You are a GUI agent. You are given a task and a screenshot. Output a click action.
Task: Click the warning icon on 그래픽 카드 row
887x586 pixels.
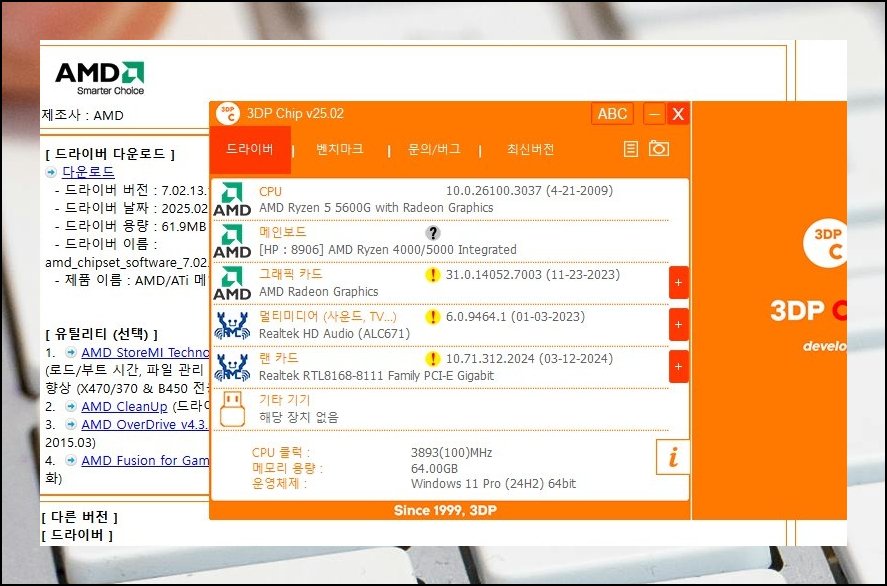point(433,275)
